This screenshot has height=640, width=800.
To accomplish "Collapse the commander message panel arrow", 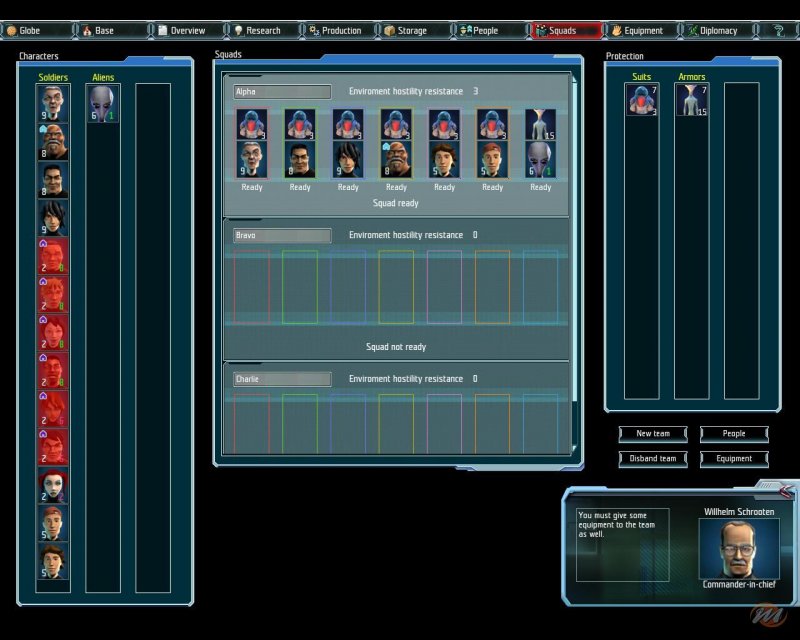I will [785, 489].
